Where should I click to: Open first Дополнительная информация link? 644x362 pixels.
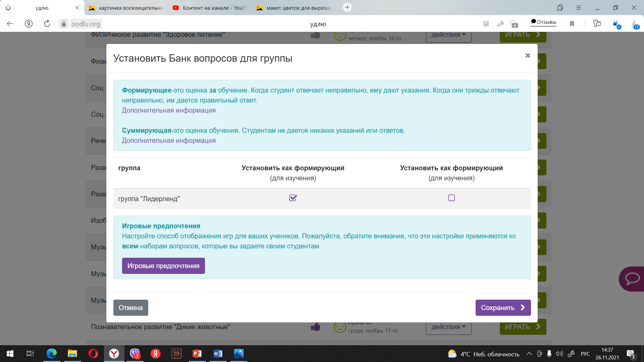(169, 110)
